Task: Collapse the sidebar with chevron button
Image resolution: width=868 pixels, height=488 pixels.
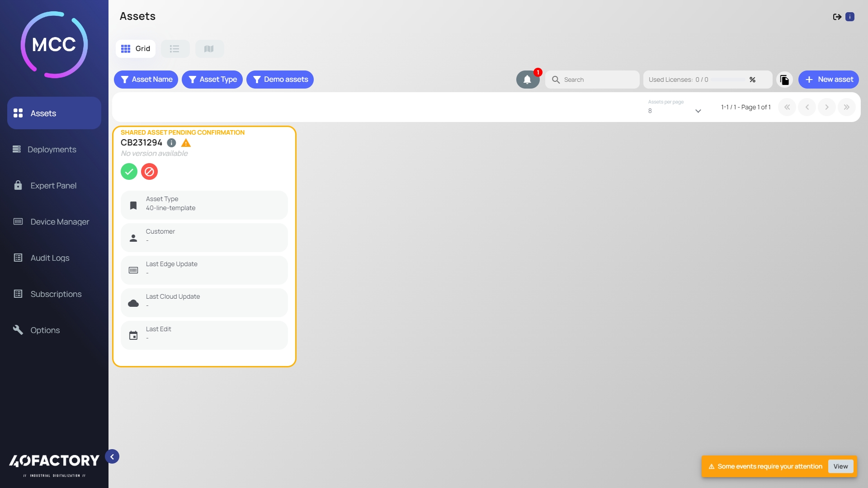Action: point(112,456)
